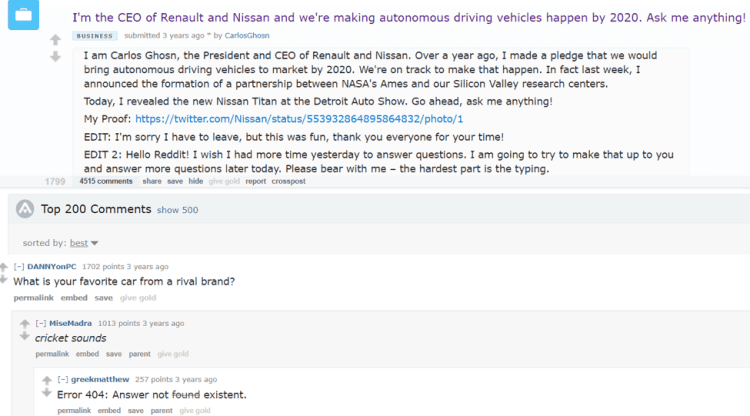
Task: Open CarlosGhosn's user profile
Action: [247, 35]
